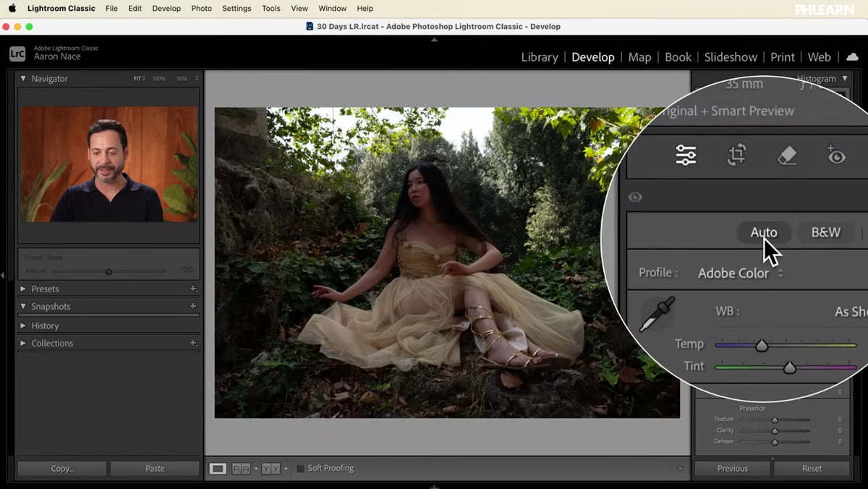Click the preset Amount slider handle
Viewport: 868px width, 489px height.
coord(109,272)
